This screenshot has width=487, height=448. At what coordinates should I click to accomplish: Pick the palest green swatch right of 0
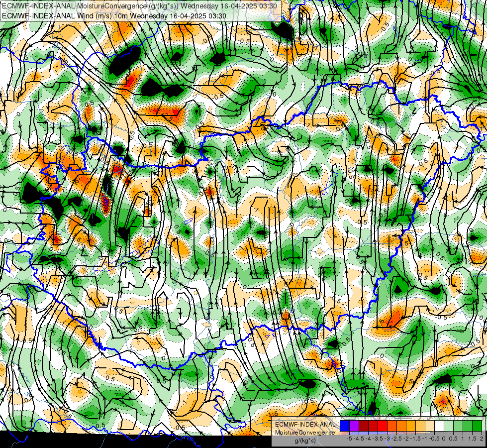pyautogui.click(x=449, y=426)
